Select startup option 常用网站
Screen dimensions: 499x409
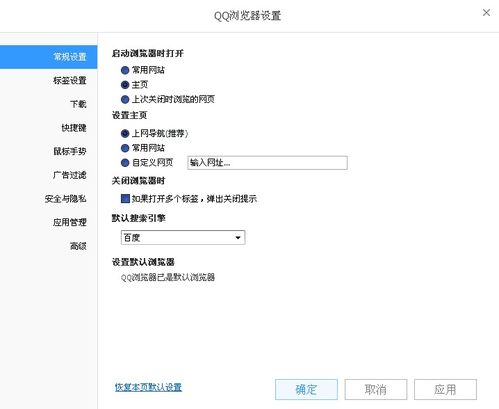125,70
